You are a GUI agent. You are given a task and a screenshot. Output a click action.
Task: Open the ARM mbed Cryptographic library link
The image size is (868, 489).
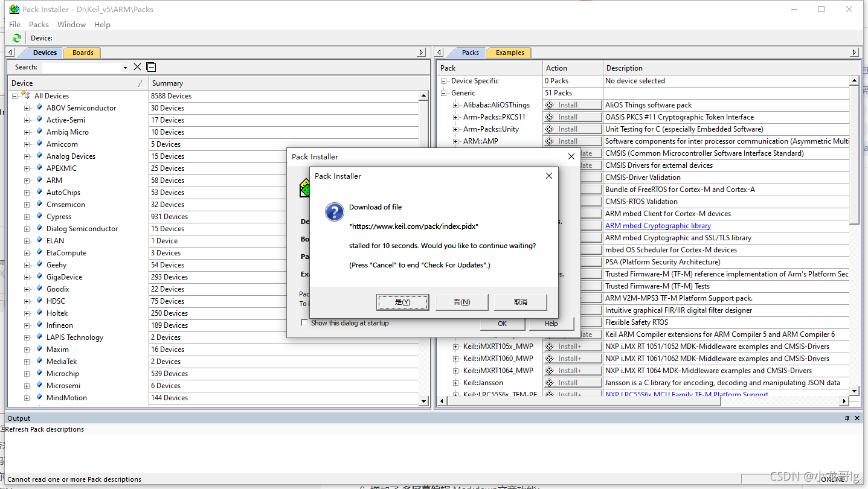pyautogui.click(x=658, y=226)
